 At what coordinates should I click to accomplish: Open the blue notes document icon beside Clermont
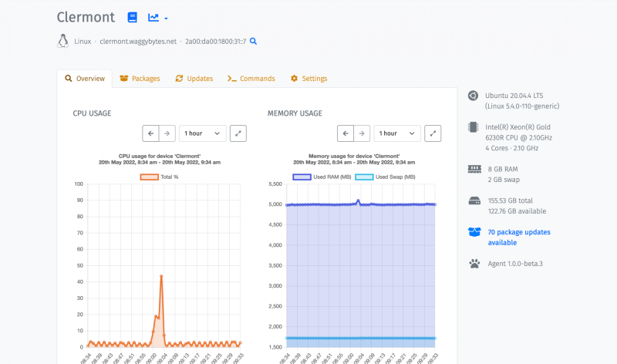point(132,17)
